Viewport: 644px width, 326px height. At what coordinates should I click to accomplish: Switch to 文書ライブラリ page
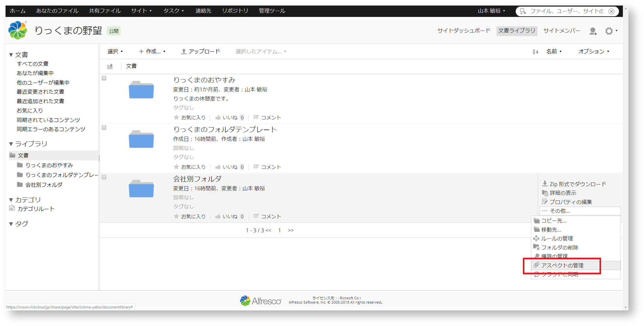click(517, 31)
